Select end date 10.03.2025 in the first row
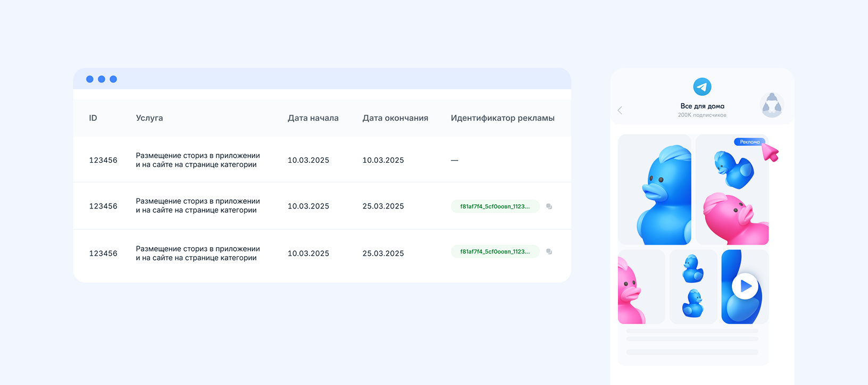 click(x=383, y=160)
